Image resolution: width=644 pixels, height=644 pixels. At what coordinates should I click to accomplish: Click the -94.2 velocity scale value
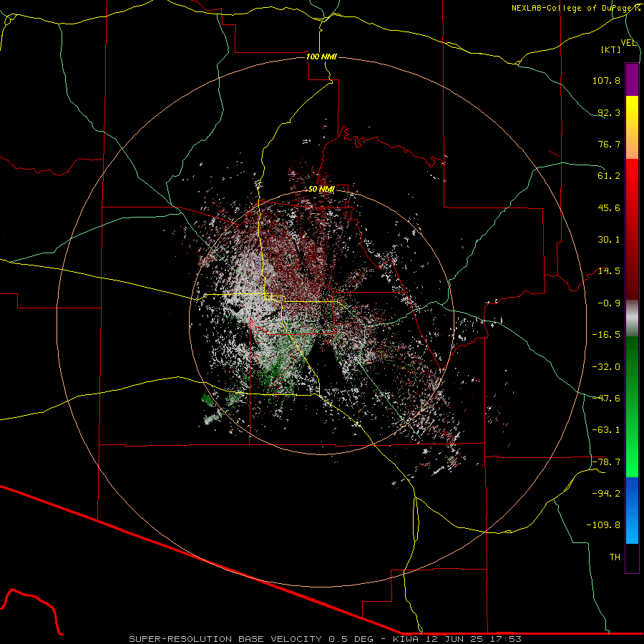coord(606,494)
